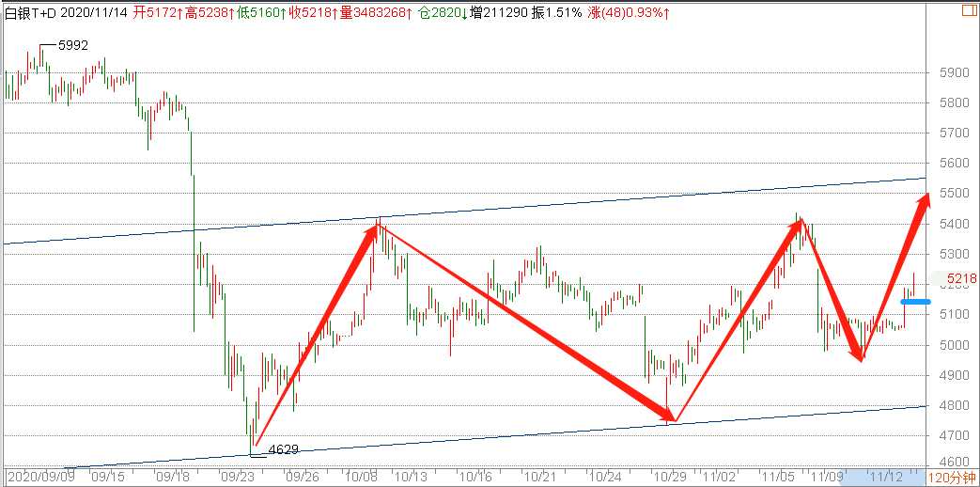Click the amplitude 振1.51% value

pos(557,13)
